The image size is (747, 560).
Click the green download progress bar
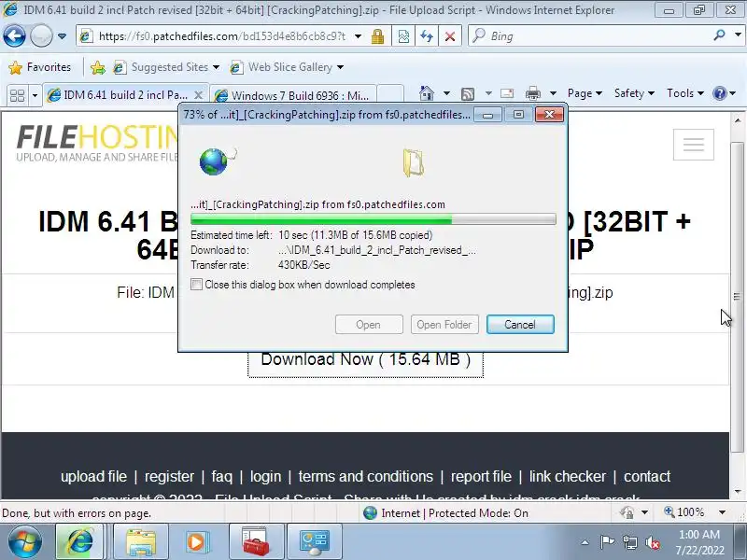[373, 219]
